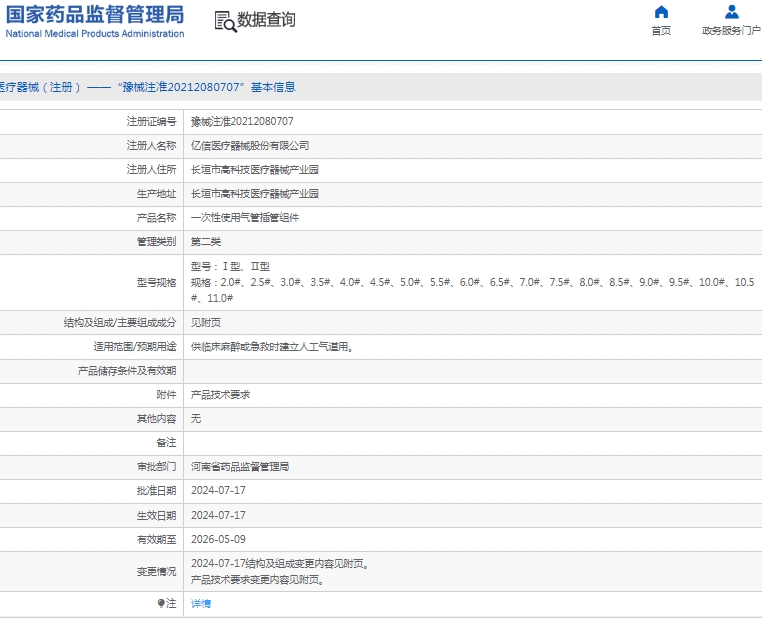Select the 产品技术要求 attachment value
The image size is (762, 625).
point(220,395)
